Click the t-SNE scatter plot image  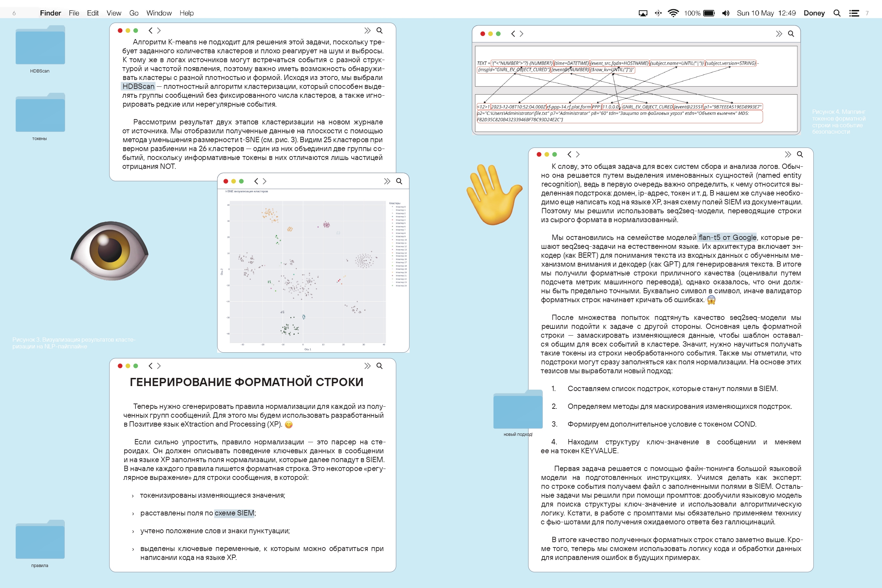308,272
